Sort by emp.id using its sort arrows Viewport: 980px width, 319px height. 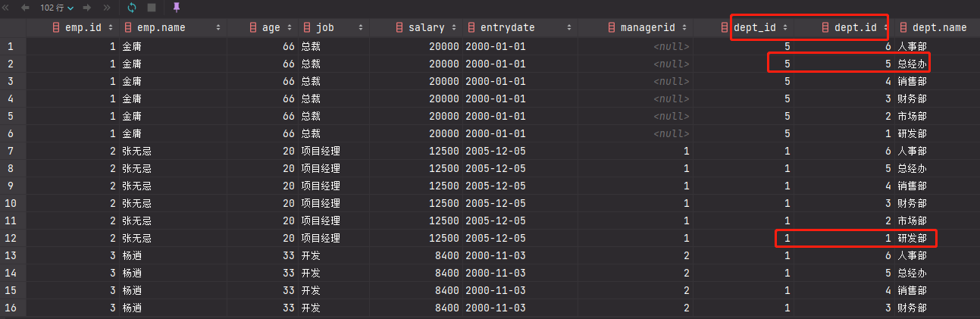pos(111,28)
